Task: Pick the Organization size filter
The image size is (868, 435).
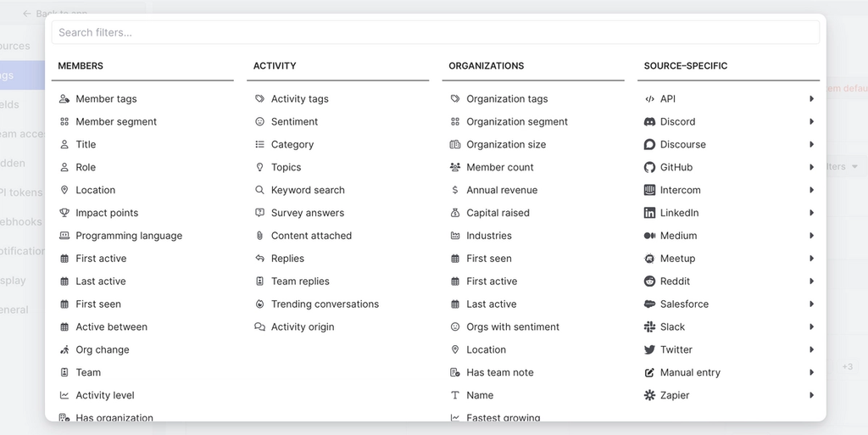Action: coord(506,145)
